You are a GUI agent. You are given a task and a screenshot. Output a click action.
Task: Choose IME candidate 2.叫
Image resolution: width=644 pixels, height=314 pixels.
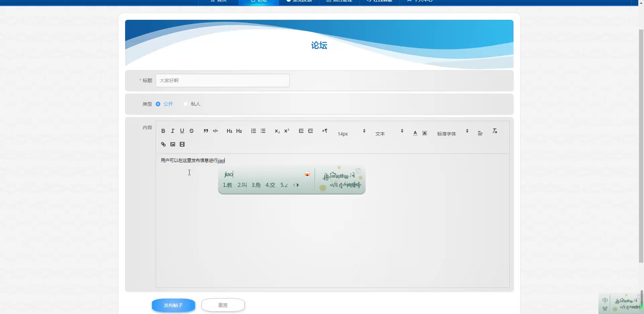pyautogui.click(x=242, y=185)
